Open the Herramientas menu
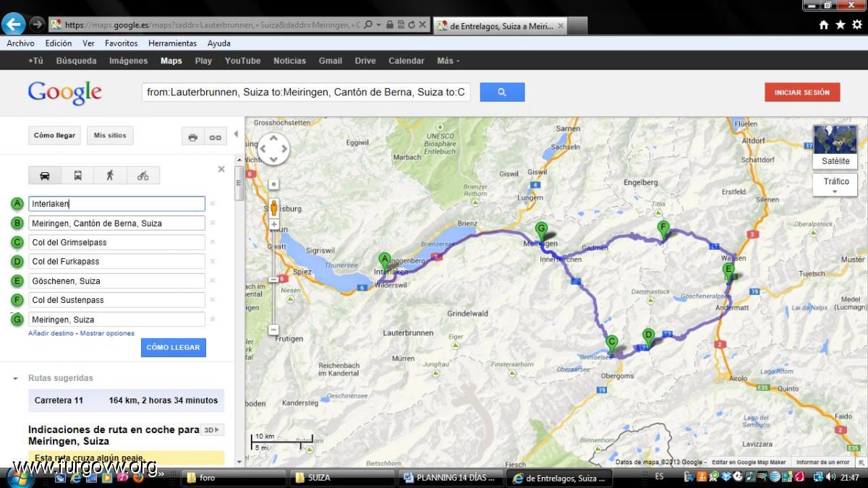 pos(173,43)
